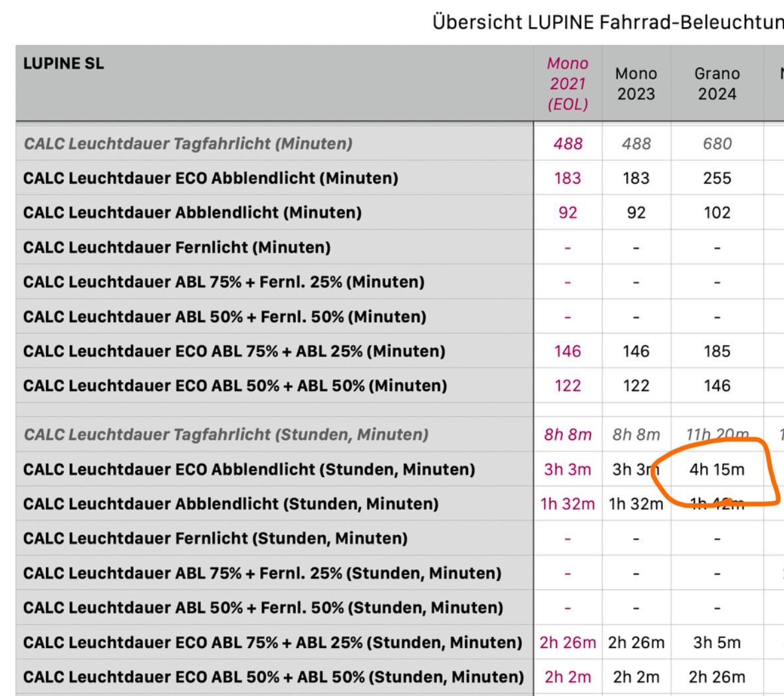Select row label "CALC Leuchtdauer Fernlicht (Stunden, Minuten)"
The width and height of the screenshot is (784, 696).
(x=215, y=539)
